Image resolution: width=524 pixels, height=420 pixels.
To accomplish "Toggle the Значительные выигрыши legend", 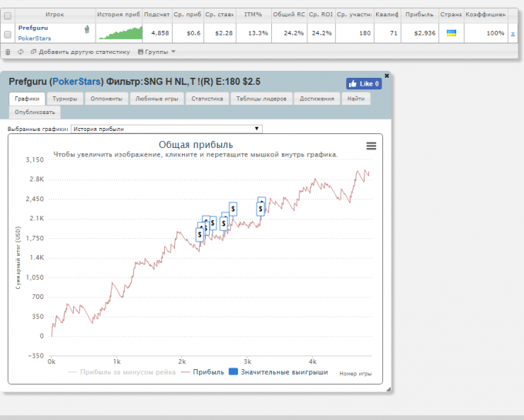I will (x=278, y=372).
